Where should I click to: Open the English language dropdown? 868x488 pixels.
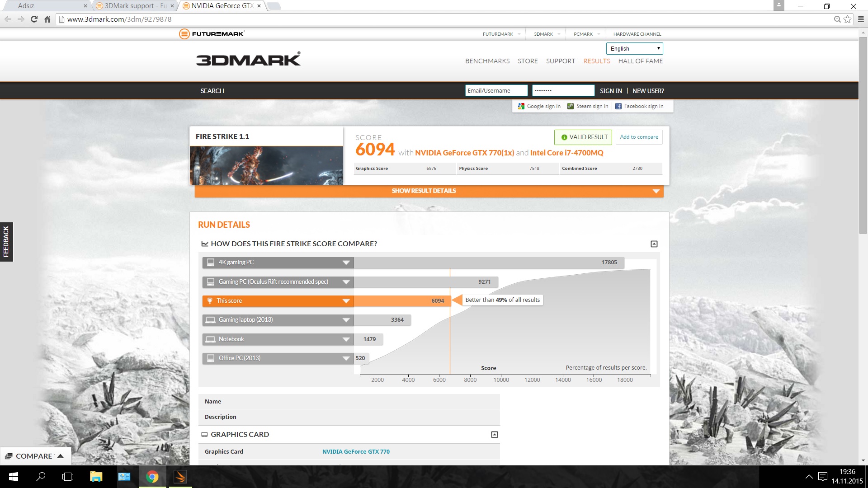coord(634,48)
